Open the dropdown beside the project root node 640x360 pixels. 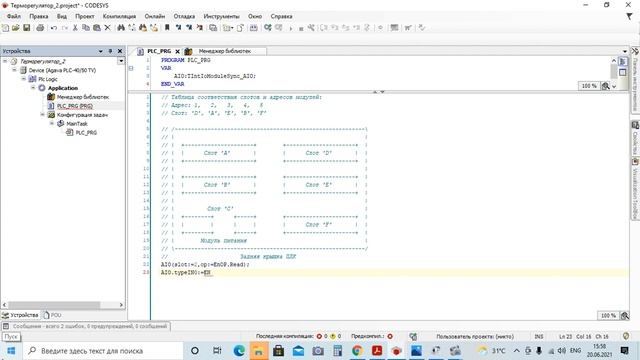[x=121, y=61]
